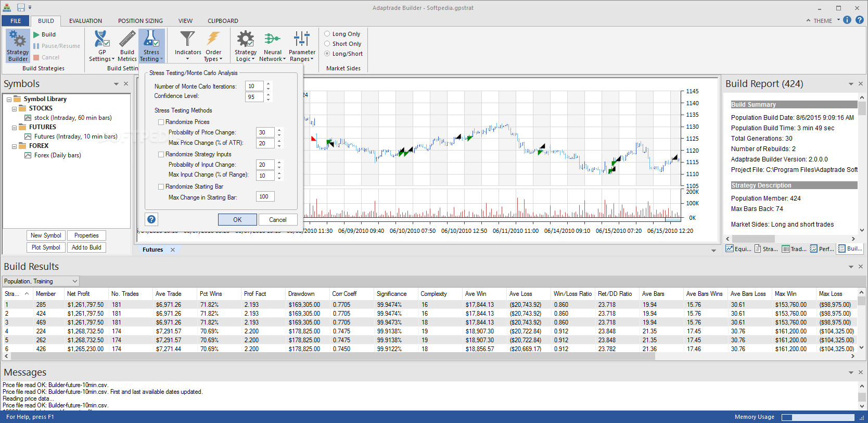Switch to the CLIPBOARD ribbon tab

(223, 21)
